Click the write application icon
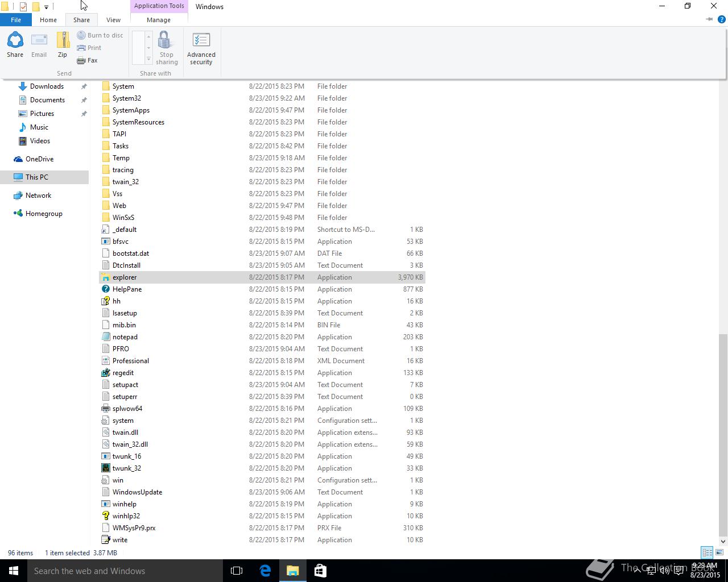728x582 pixels. (106, 540)
